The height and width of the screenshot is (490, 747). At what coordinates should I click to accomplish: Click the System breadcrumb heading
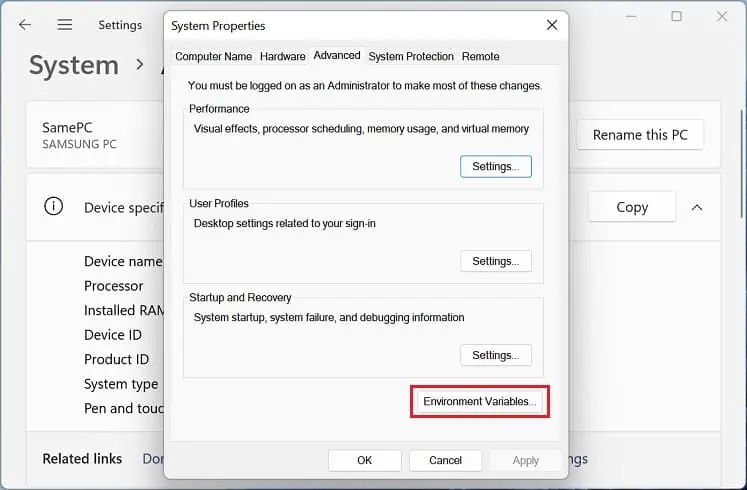click(x=74, y=65)
